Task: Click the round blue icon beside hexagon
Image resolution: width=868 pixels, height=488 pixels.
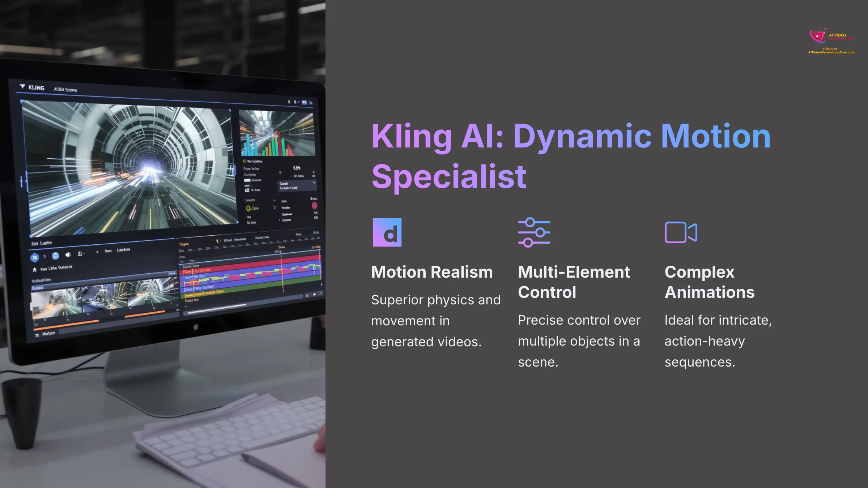Action: [55, 256]
